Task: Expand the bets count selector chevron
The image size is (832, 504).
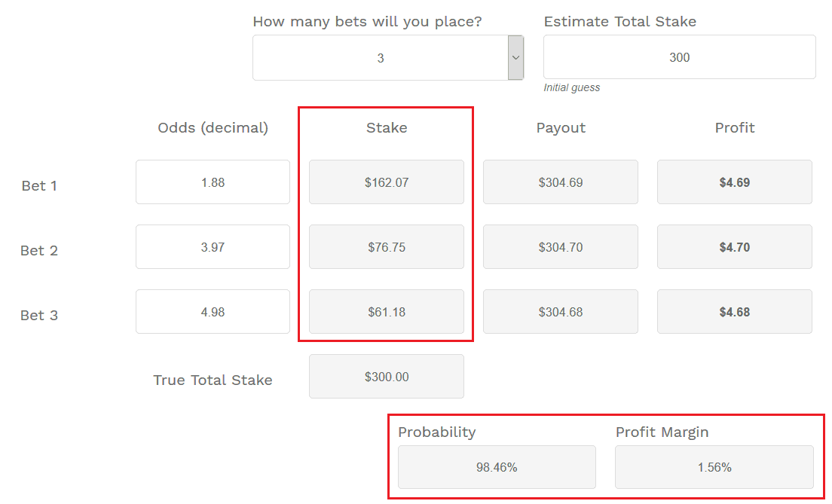Action: 515,57
